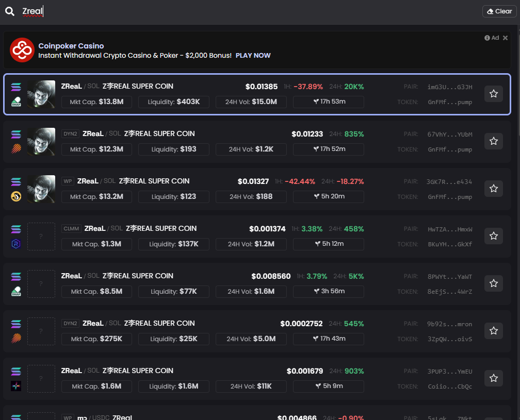Toggle the star for $0.001374 pair
The image size is (520, 420).
coord(493,236)
